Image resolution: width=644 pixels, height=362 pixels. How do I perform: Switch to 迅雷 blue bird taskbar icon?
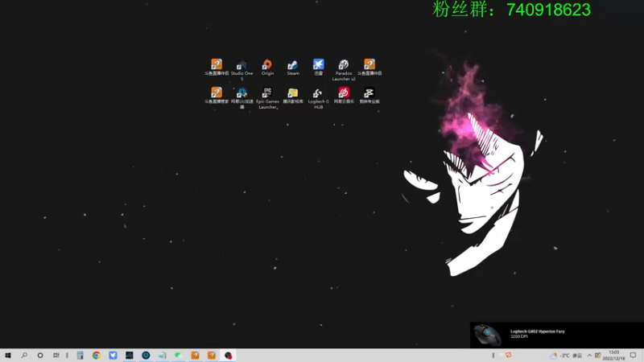113,356
